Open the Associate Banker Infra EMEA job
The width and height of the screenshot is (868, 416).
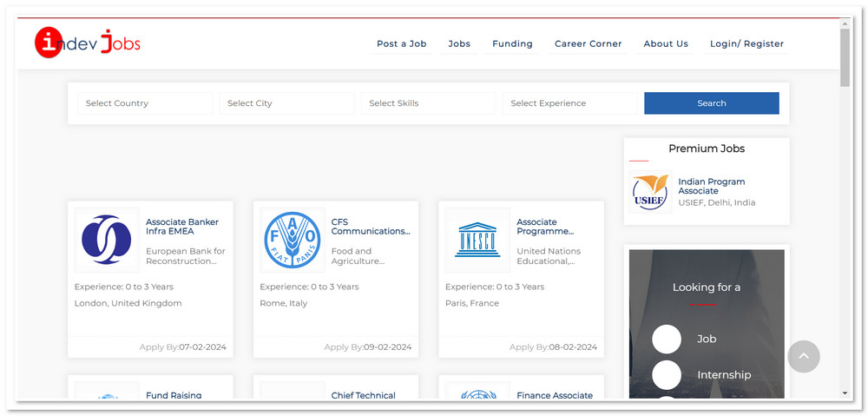tap(182, 227)
